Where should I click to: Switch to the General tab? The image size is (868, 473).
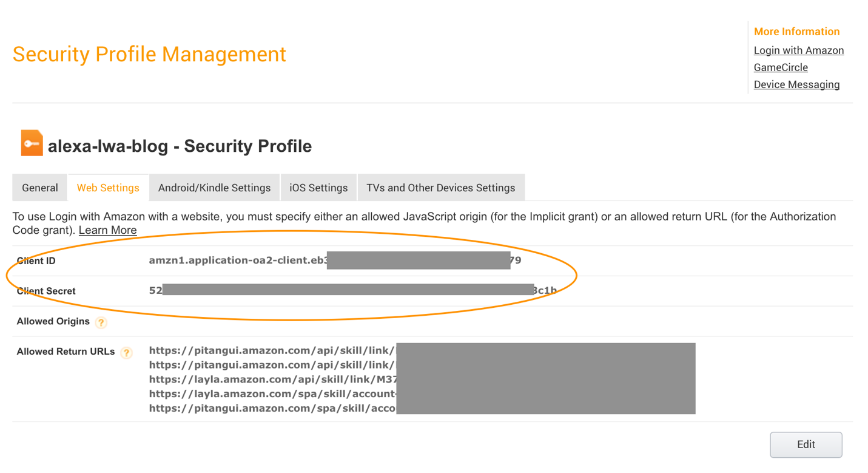(39, 187)
